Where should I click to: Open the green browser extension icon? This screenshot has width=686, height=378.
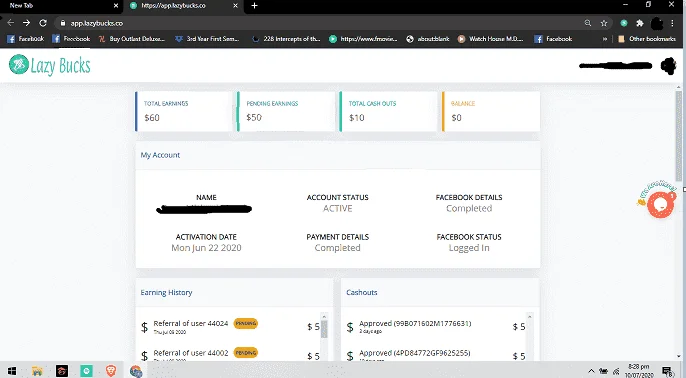624,23
